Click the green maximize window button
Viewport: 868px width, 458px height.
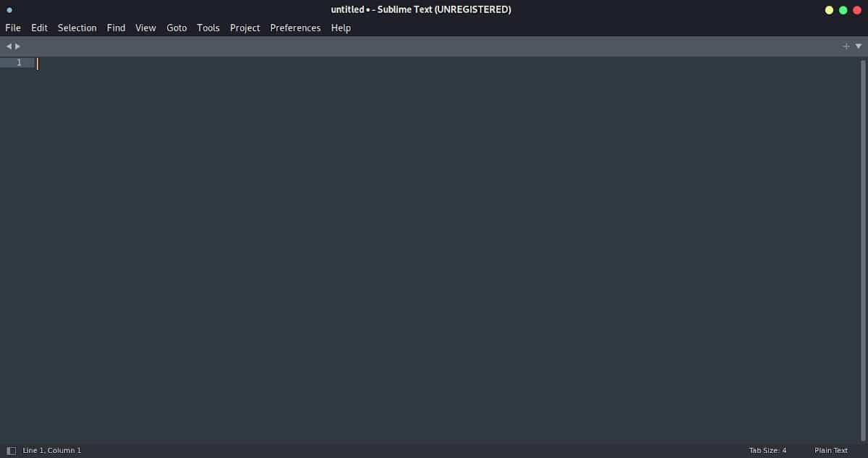point(843,10)
